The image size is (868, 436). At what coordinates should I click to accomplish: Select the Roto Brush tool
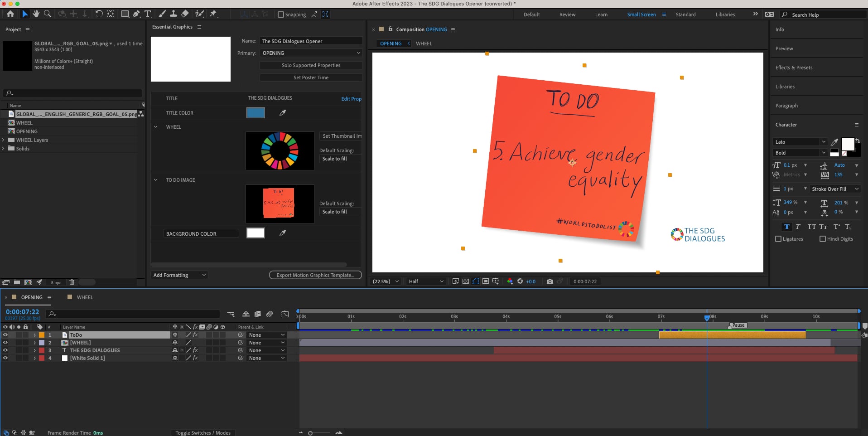199,14
